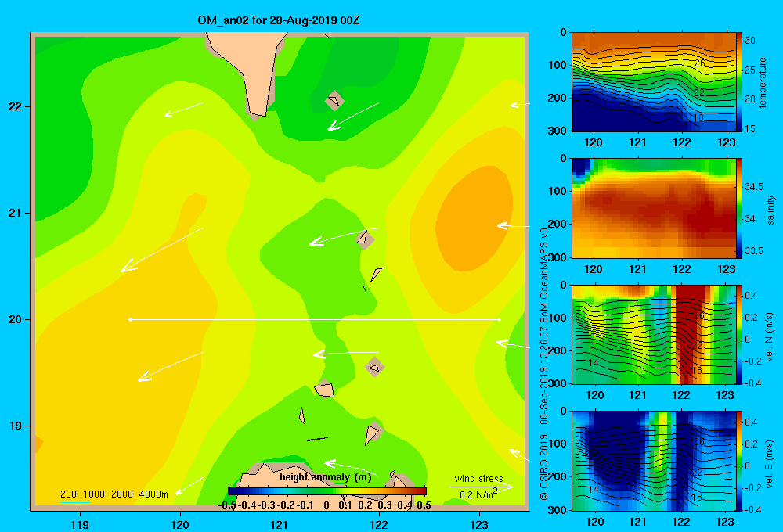Click the '-0.4' tick on vel. E scale
This screenshot has height=532, width=783.
[x=753, y=509]
